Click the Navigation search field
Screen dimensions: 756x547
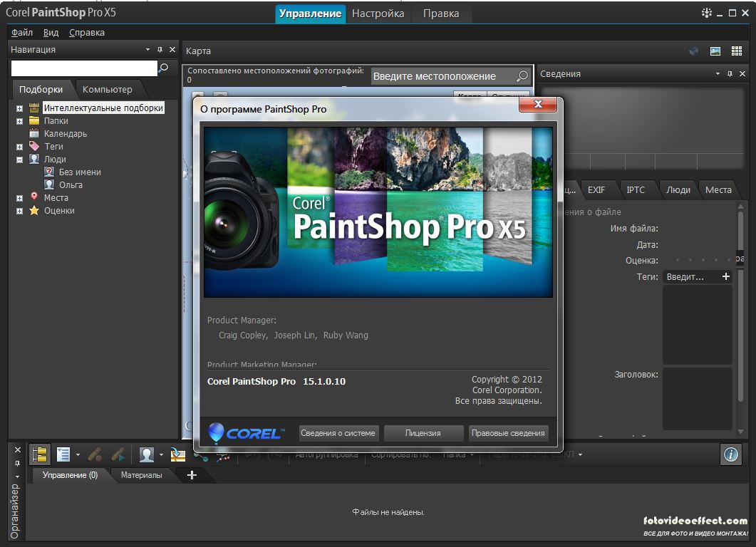tap(84, 68)
